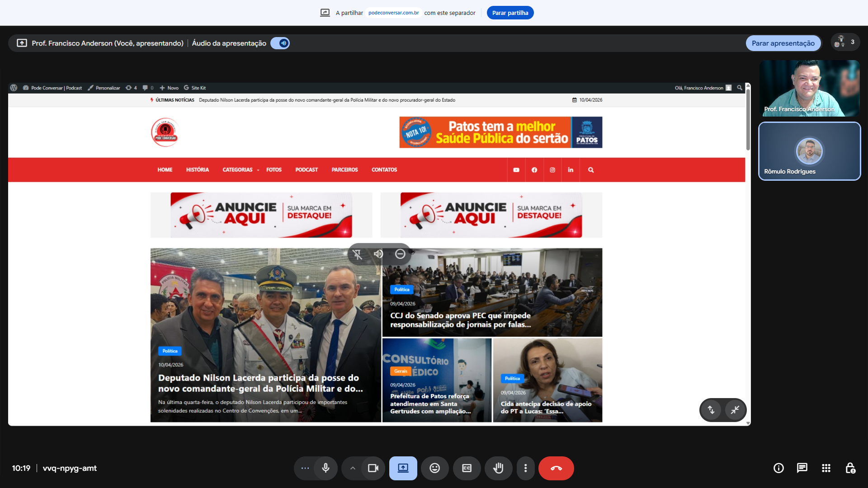Click Parar apresentação button

(783, 43)
